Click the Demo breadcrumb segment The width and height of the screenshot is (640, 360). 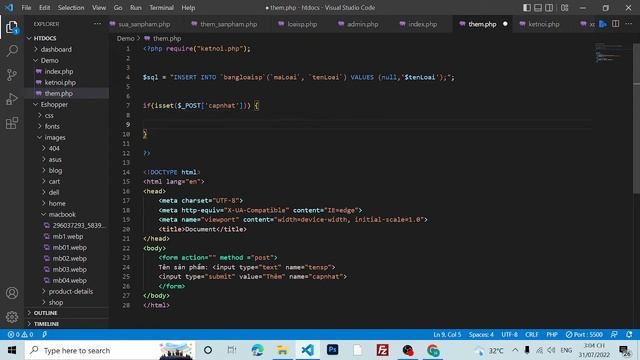point(125,38)
